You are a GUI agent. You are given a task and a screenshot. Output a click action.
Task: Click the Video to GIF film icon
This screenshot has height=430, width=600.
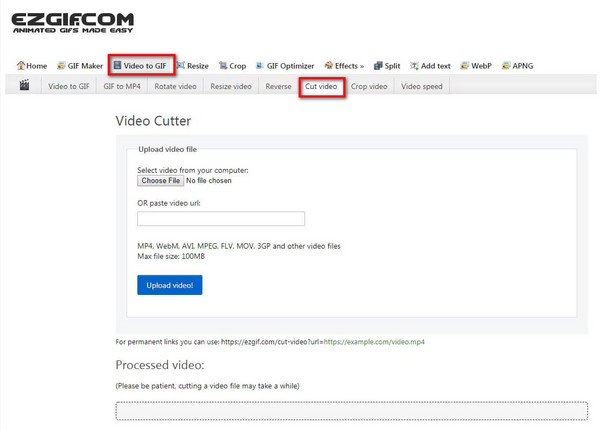coord(117,65)
